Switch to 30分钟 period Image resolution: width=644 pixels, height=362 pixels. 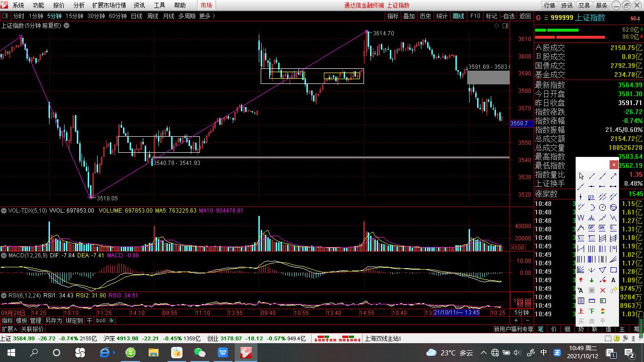pos(96,16)
